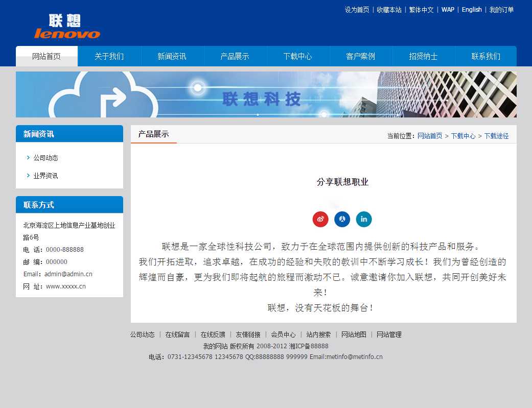Open the 网站首页 navigation tab
The image size is (532, 408).
(x=47, y=56)
